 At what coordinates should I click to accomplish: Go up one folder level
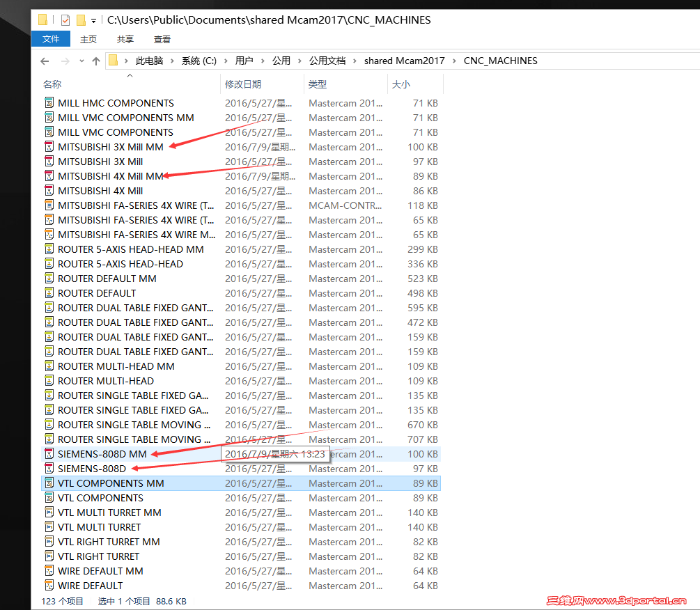coord(96,61)
